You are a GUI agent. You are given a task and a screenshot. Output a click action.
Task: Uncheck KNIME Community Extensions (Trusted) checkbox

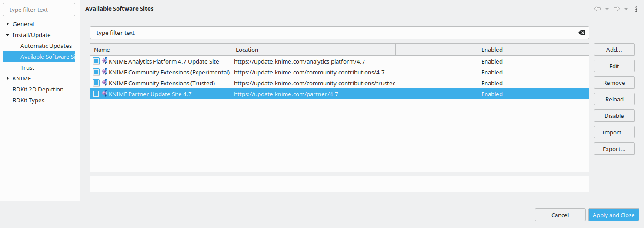96,83
